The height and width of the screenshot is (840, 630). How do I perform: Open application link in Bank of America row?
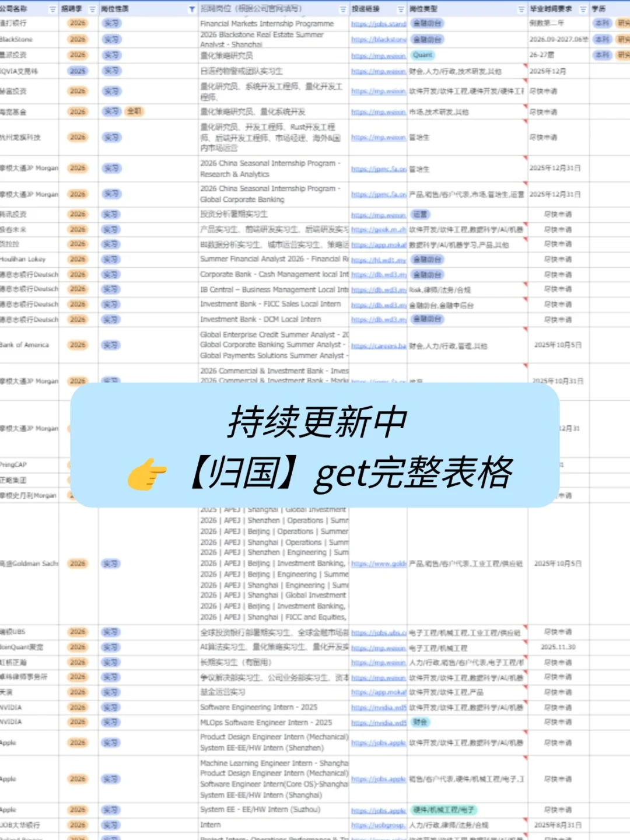coord(379,346)
